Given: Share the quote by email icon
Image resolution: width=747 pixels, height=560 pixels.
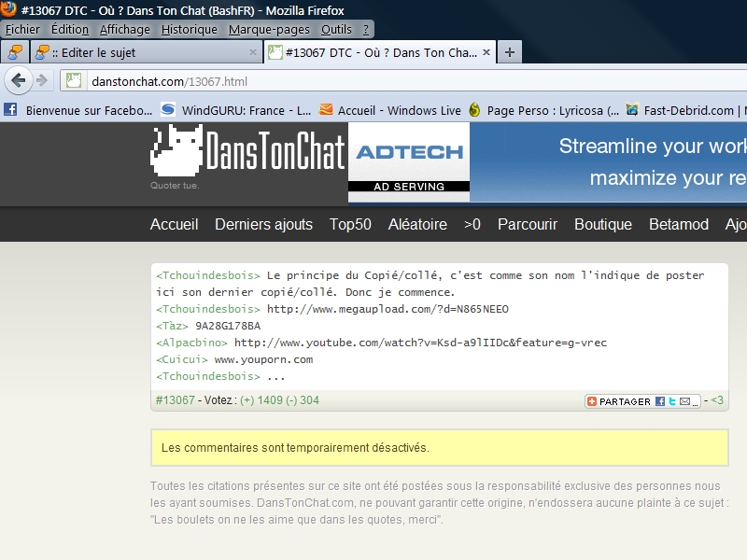Looking at the screenshot, I should (684, 401).
